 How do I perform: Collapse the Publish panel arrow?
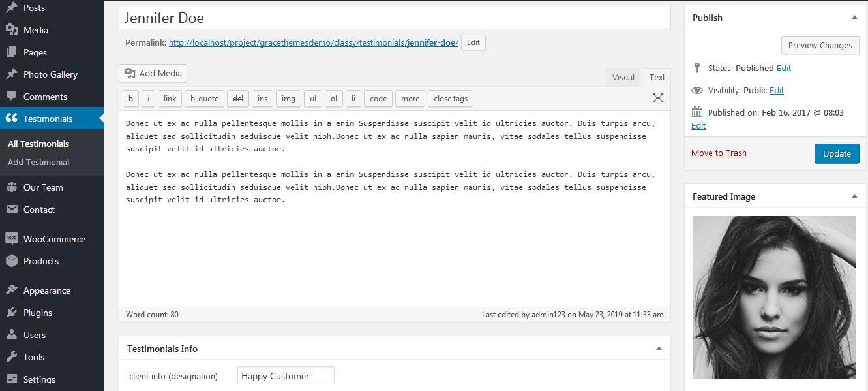pyautogui.click(x=854, y=18)
